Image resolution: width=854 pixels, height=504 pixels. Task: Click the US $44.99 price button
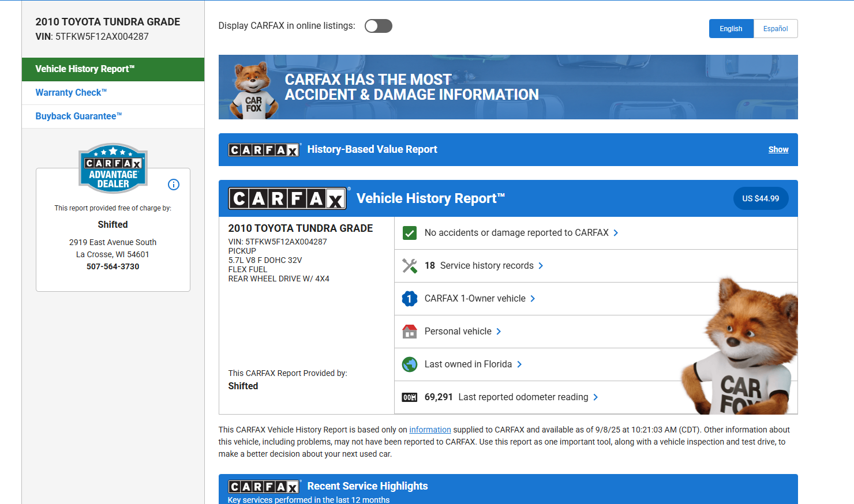click(x=760, y=198)
